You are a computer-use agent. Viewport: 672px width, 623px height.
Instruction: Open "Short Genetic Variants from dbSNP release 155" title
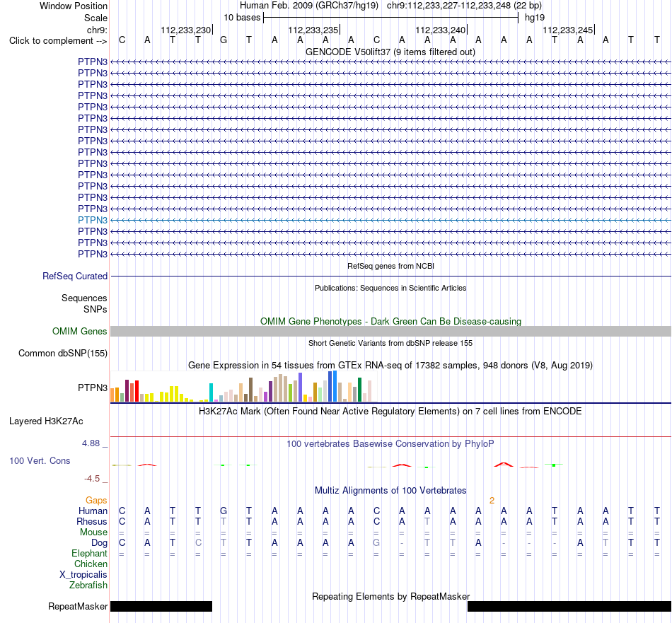click(x=390, y=343)
